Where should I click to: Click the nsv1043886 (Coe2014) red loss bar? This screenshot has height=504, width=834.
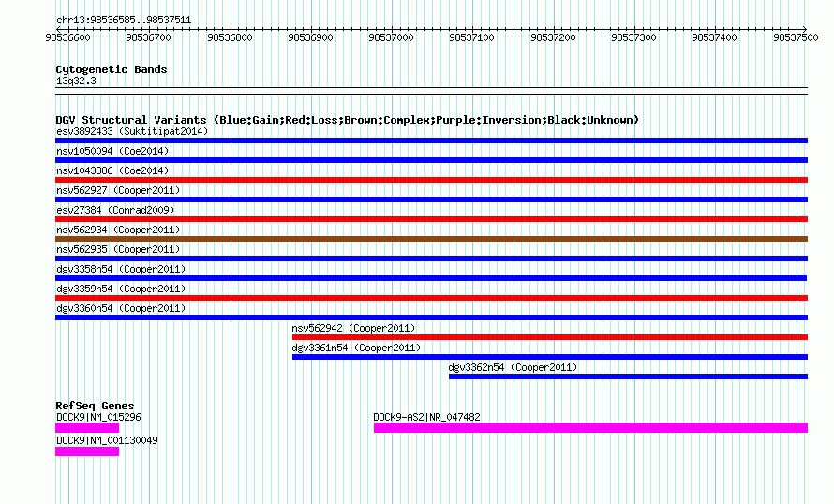(431, 180)
